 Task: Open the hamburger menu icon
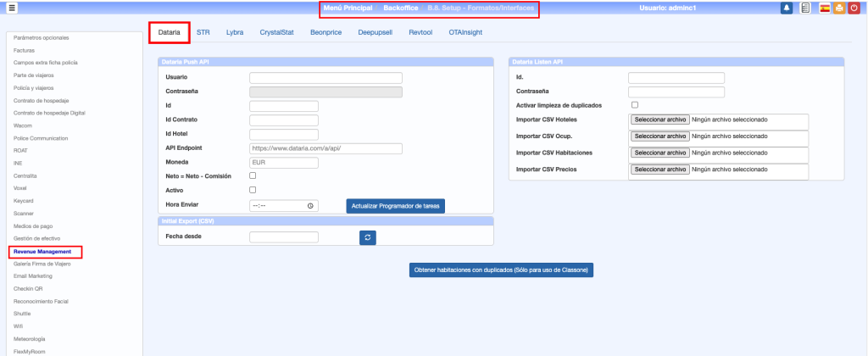(12, 8)
